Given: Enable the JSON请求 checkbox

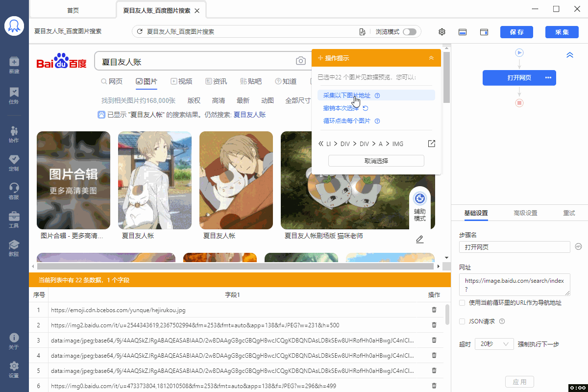Looking at the screenshot, I should pyautogui.click(x=462, y=321).
